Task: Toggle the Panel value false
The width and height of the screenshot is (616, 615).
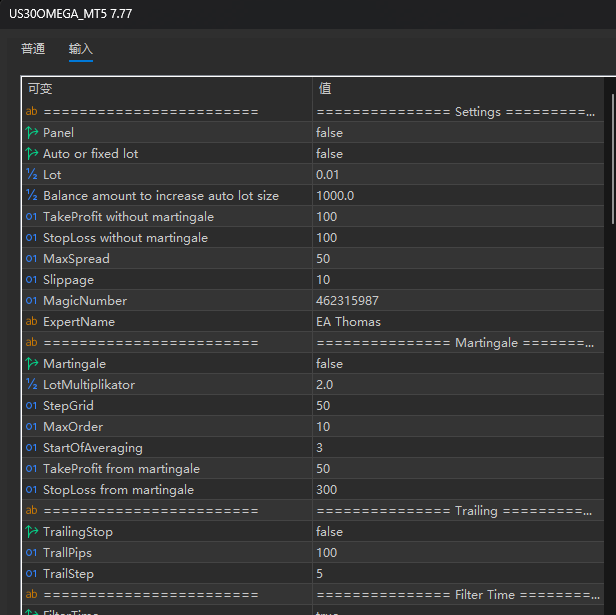Action: tap(329, 133)
